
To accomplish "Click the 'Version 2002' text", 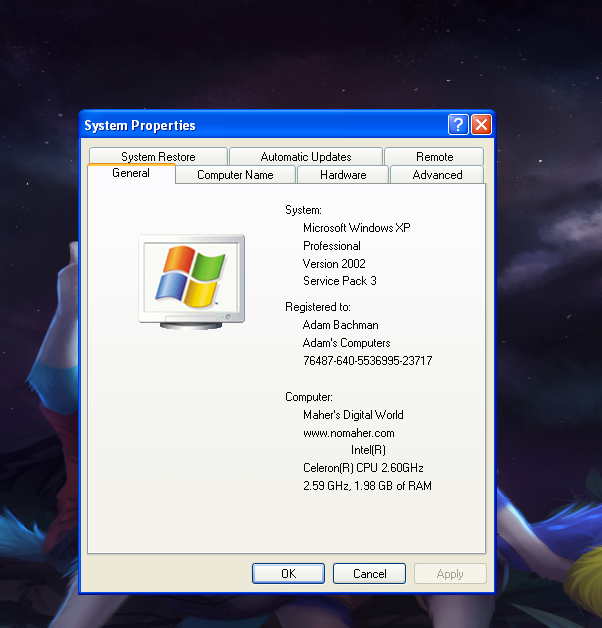I will coord(334,264).
